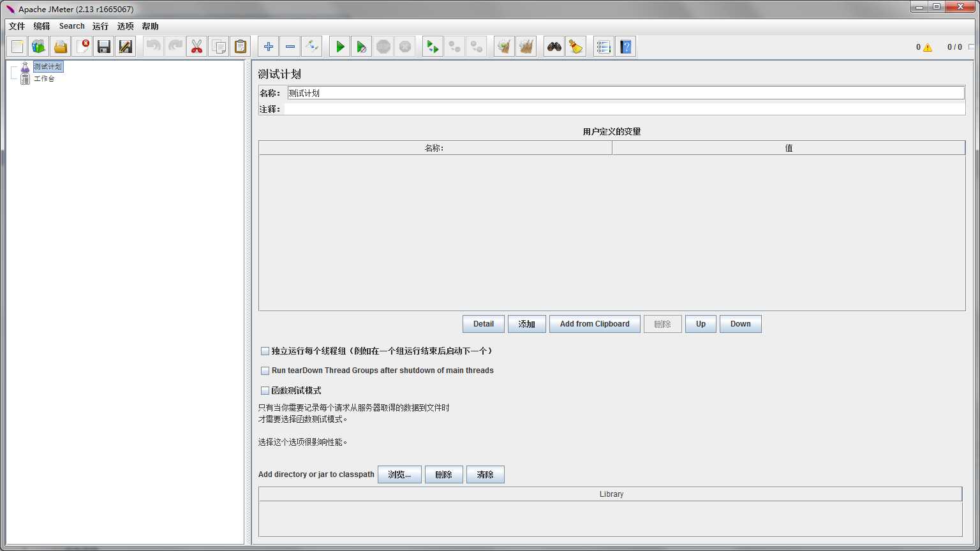Open Function Helper list icon
Viewport: 980px width, 551px height.
(x=604, y=47)
